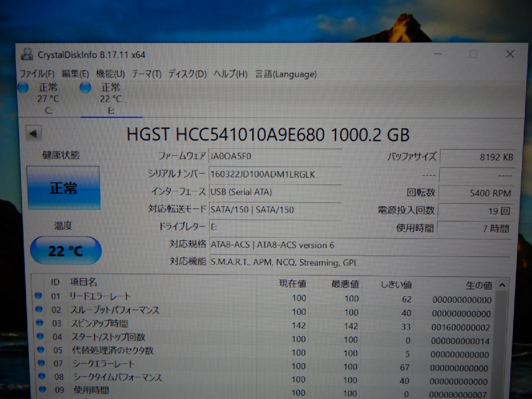Open the 機能(U) menu
The image size is (532, 399).
(x=110, y=74)
